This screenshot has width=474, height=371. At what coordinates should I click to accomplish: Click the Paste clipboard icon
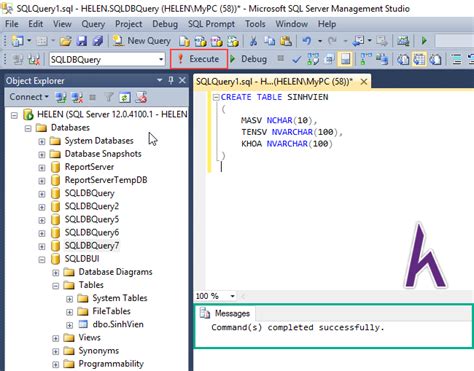[286, 41]
